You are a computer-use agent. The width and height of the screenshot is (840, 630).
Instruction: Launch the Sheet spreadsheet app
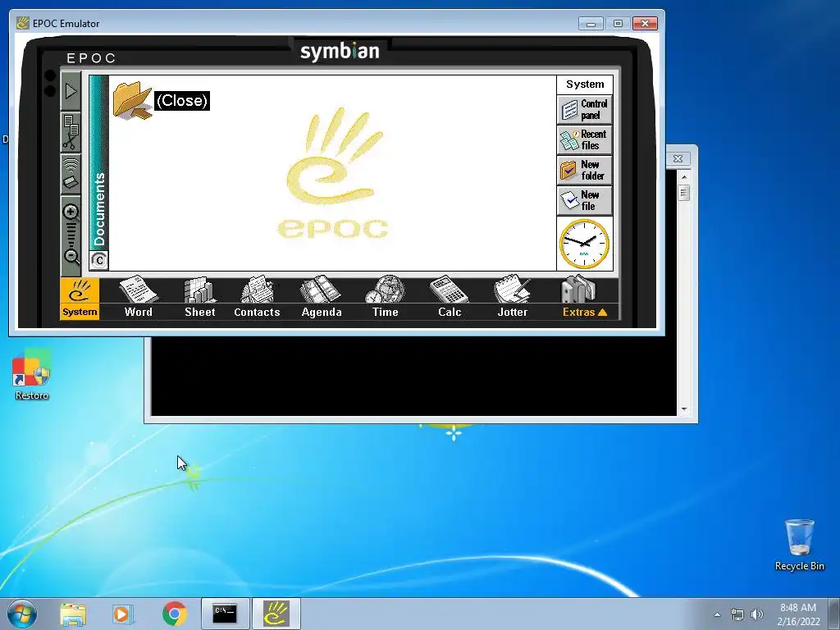[200, 298]
